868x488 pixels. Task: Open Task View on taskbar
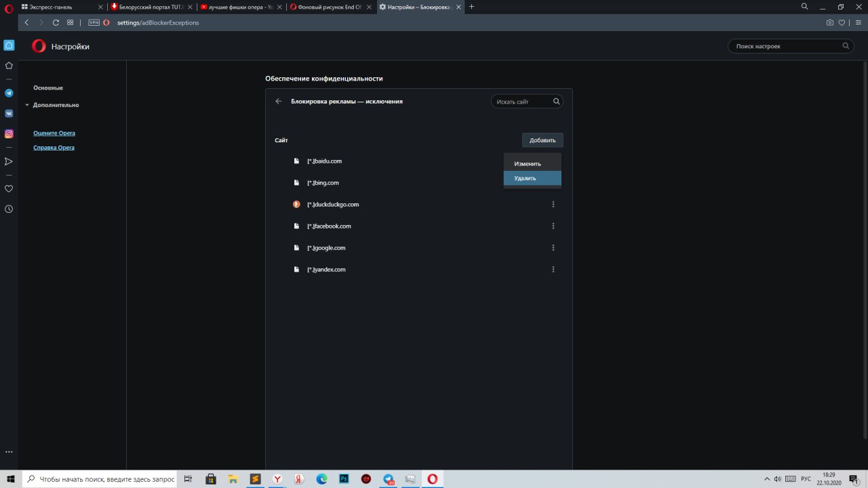click(x=189, y=479)
